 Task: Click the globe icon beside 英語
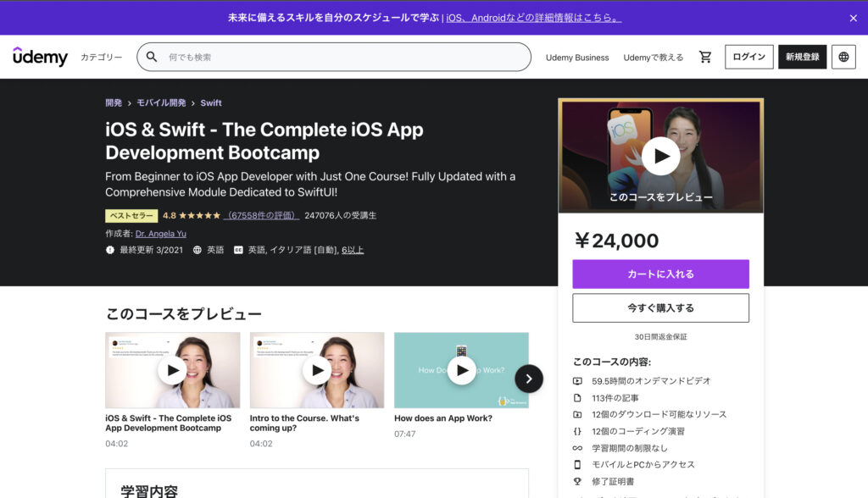[197, 250]
